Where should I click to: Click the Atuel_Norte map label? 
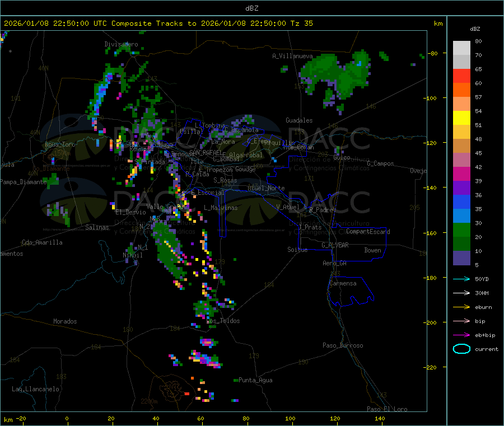coord(266,188)
